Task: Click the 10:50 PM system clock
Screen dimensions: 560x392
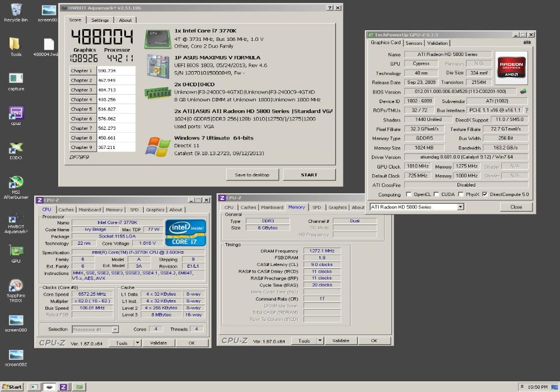Action: (537, 387)
